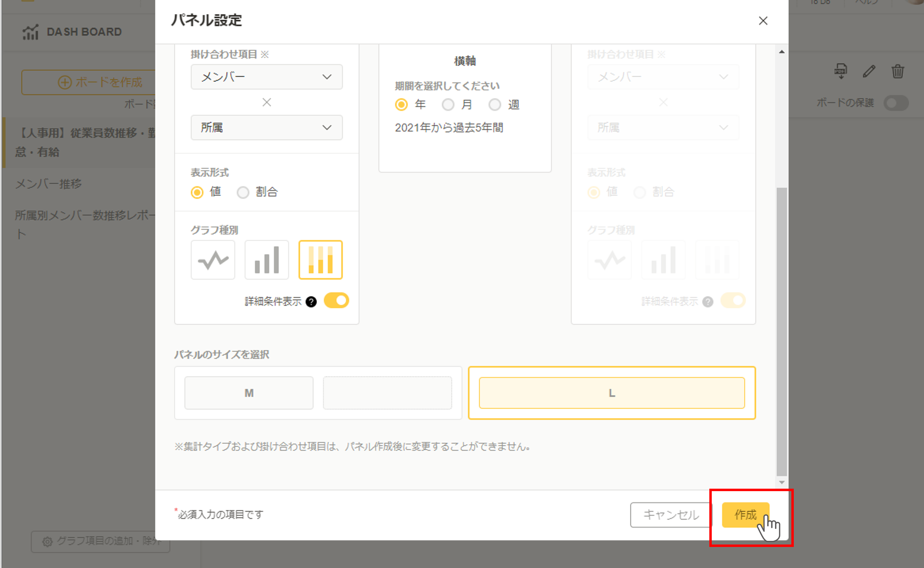Click the キャンセル button

(x=671, y=515)
